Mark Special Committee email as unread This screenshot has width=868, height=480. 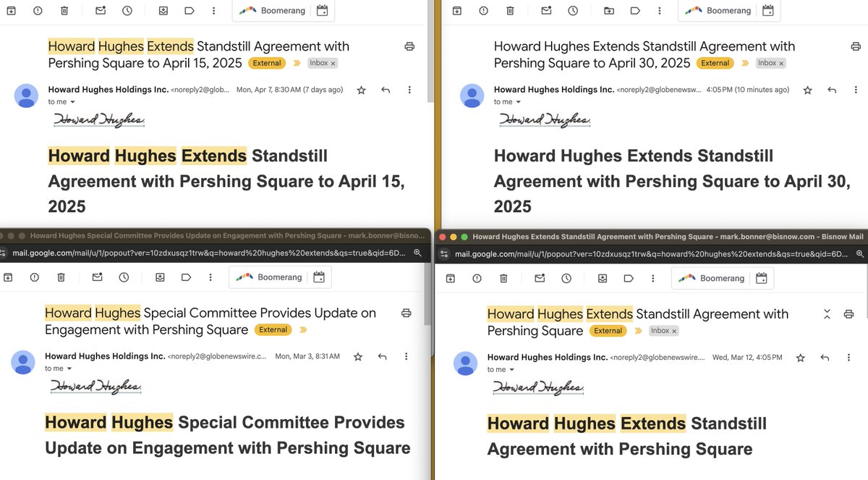coord(97,277)
